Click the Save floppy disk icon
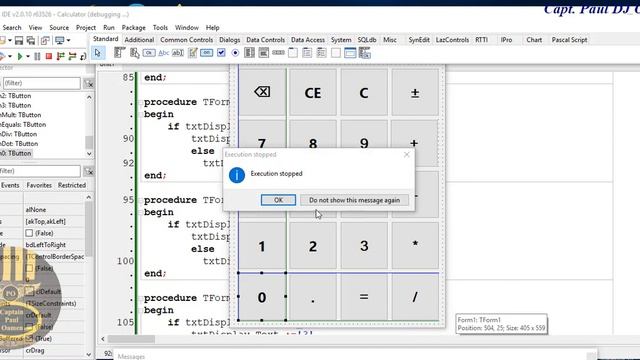This screenshot has height=360, width=640. (19, 40)
